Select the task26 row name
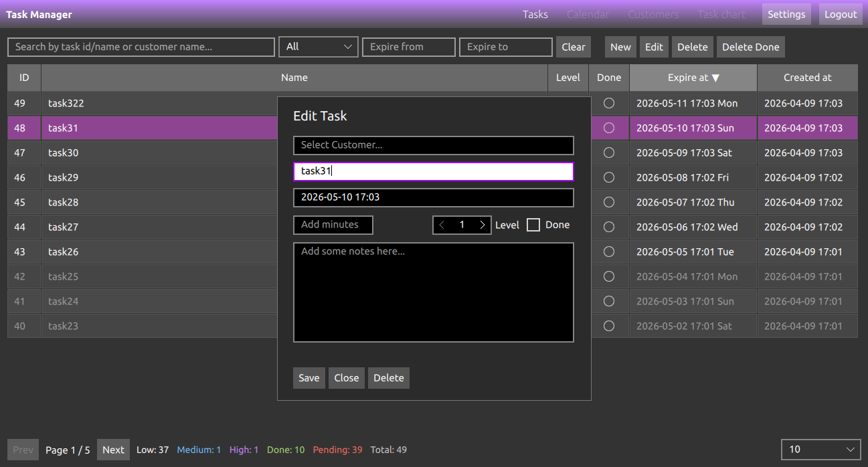868x467 pixels. tap(64, 252)
